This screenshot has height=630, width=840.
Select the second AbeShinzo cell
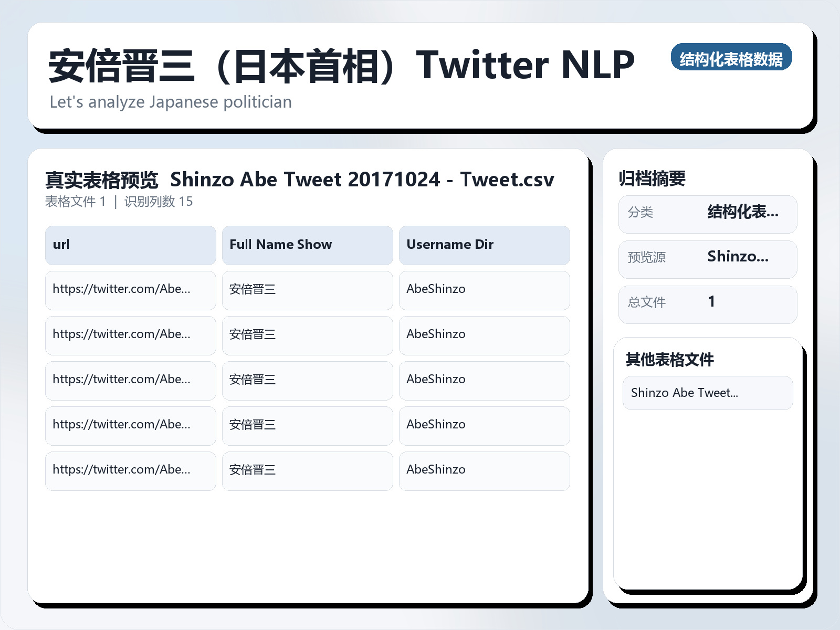[x=484, y=335]
